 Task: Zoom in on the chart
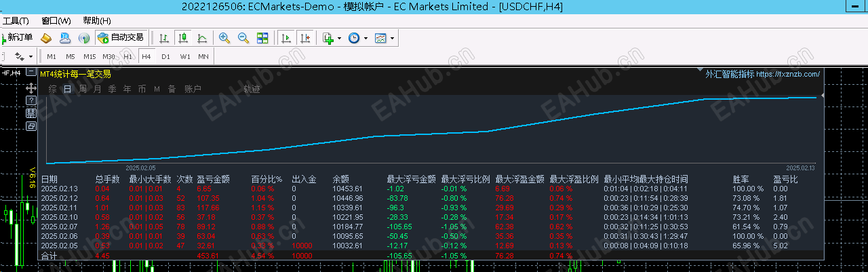click(x=224, y=38)
